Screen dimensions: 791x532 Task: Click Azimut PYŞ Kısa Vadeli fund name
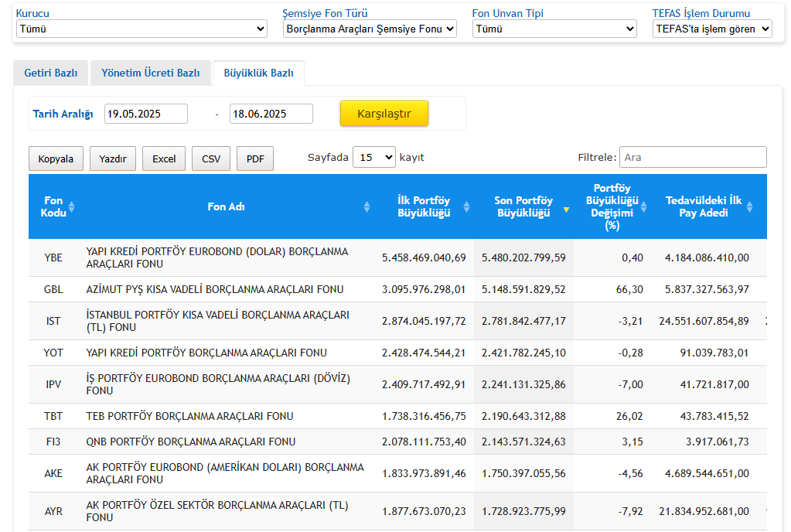[x=214, y=289]
